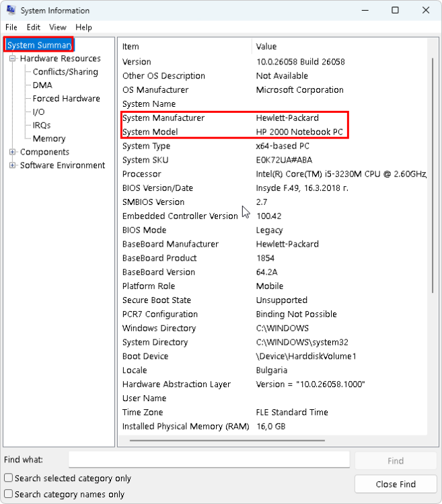Select the BaseBoard Product row

pyautogui.click(x=272, y=258)
